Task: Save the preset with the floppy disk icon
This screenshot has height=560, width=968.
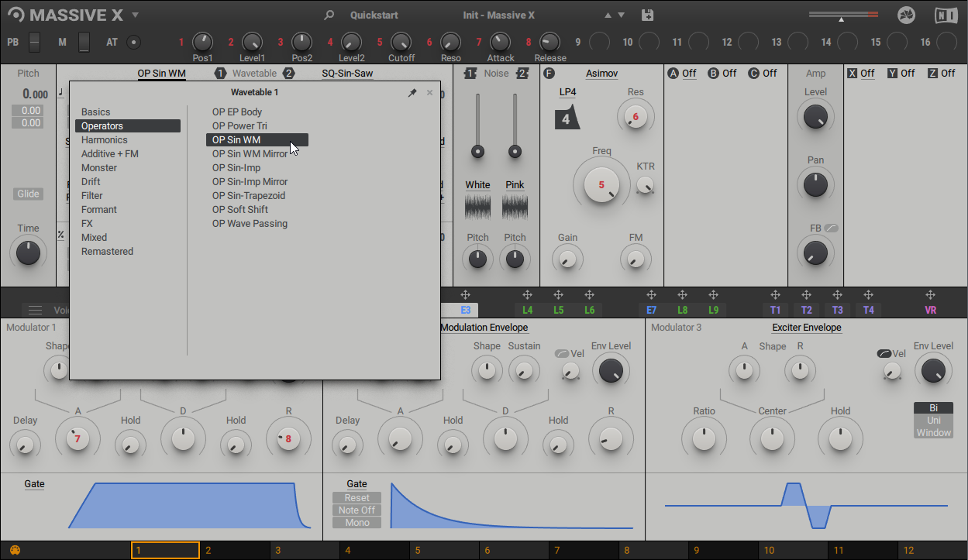Action: 648,15
